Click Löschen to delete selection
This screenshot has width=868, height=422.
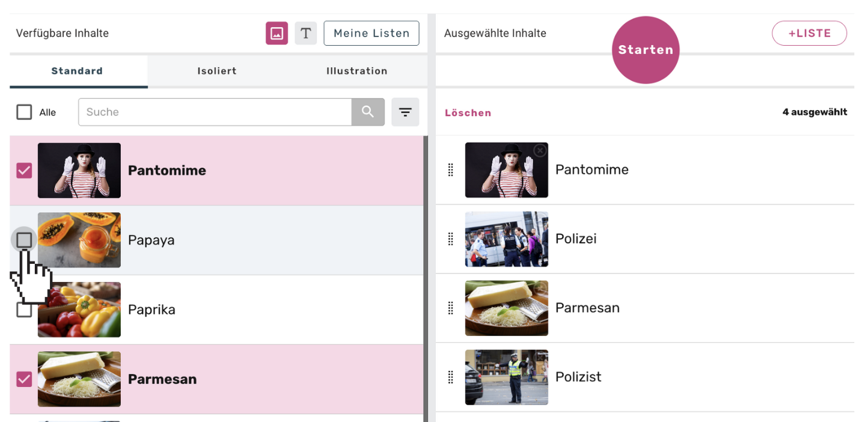468,113
